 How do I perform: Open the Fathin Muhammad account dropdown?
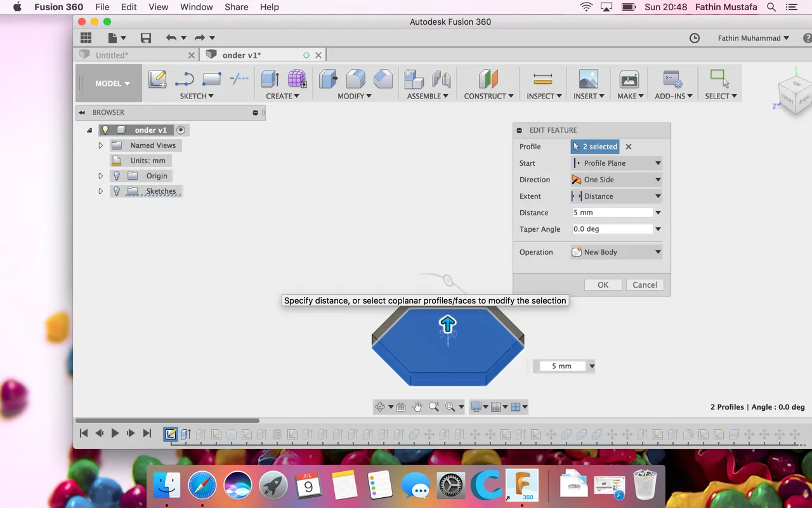pyautogui.click(x=754, y=38)
